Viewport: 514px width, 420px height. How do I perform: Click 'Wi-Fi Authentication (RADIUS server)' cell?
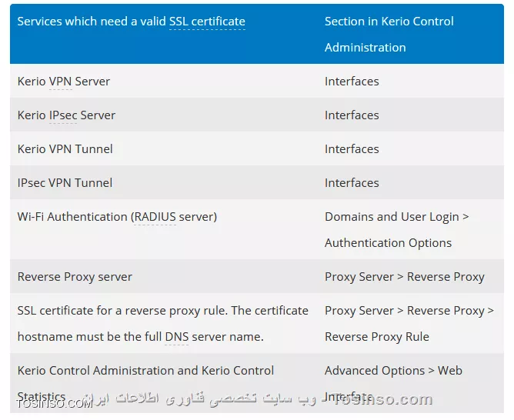[117, 217]
